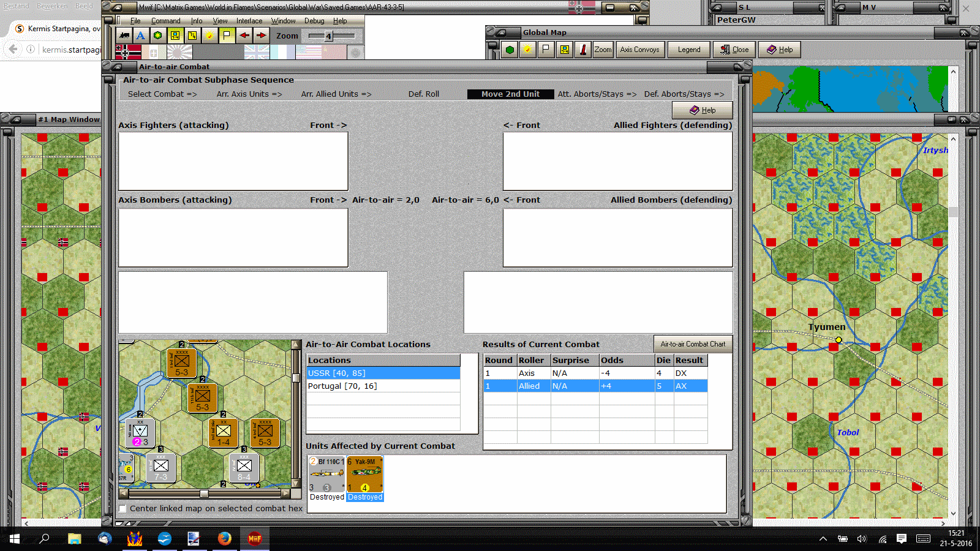The image size is (980, 551).
Task: Click the Close button in Global Map toolbar
Action: click(734, 50)
